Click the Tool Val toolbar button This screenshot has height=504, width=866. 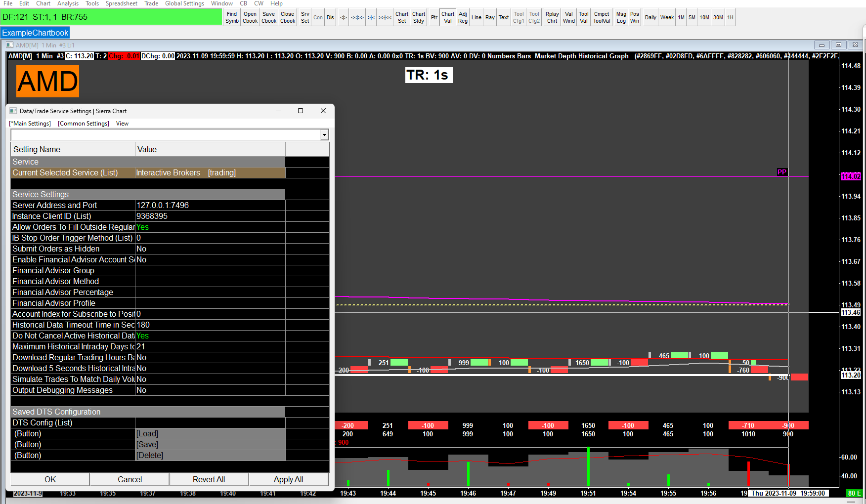point(584,17)
